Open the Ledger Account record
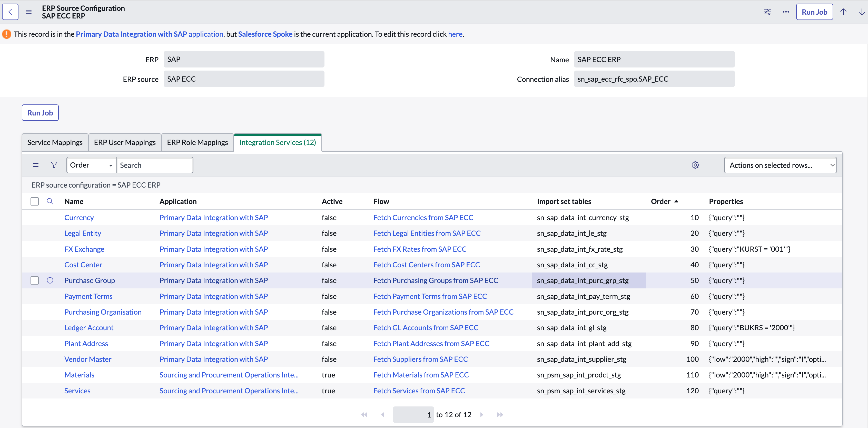This screenshot has height=428, width=868. 89,328
